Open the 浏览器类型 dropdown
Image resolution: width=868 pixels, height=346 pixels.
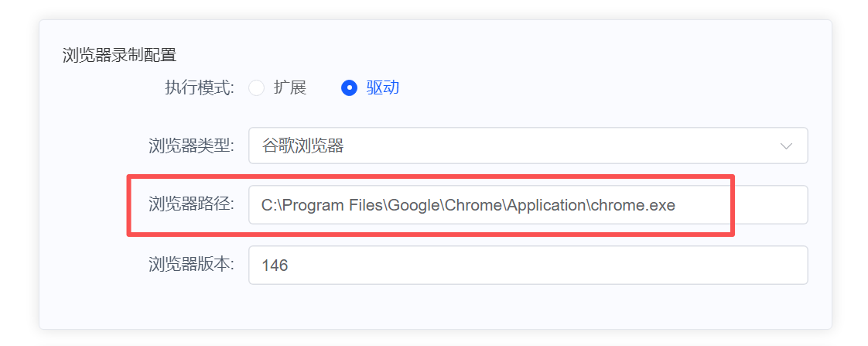click(x=528, y=146)
